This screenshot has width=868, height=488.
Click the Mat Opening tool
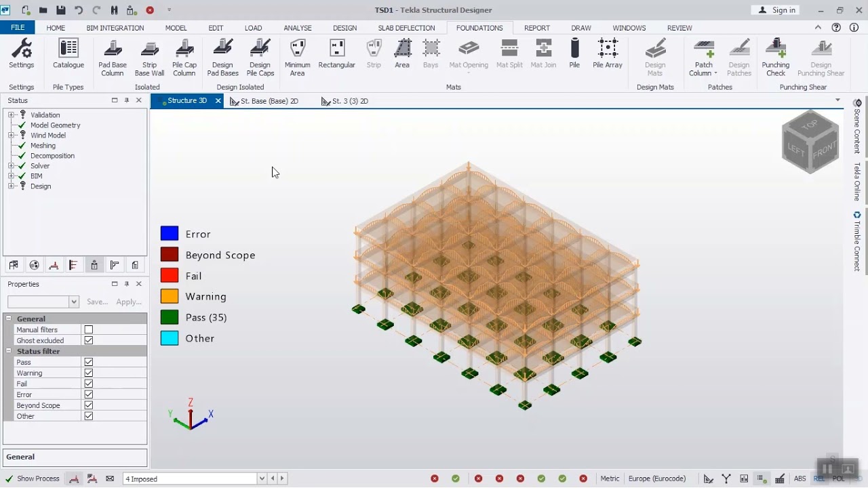[469, 54]
